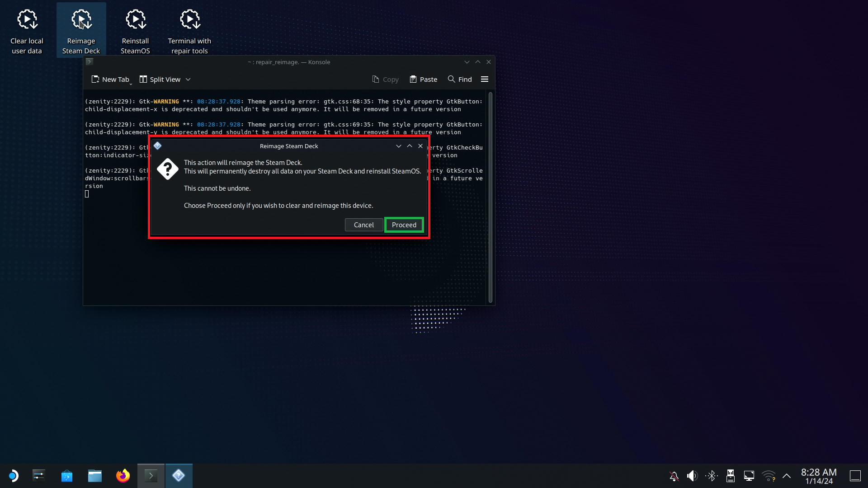Expand the Split View dropdown arrow
This screenshot has width=868, height=488.
188,80
